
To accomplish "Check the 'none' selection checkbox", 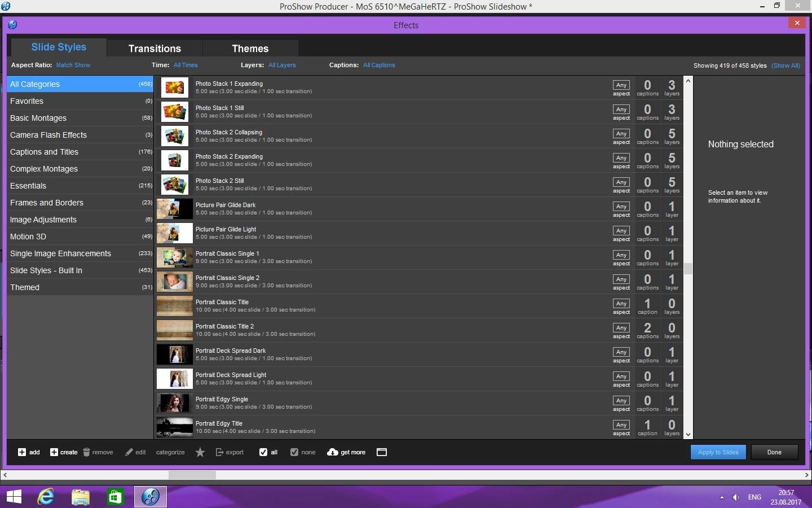I will tap(294, 452).
